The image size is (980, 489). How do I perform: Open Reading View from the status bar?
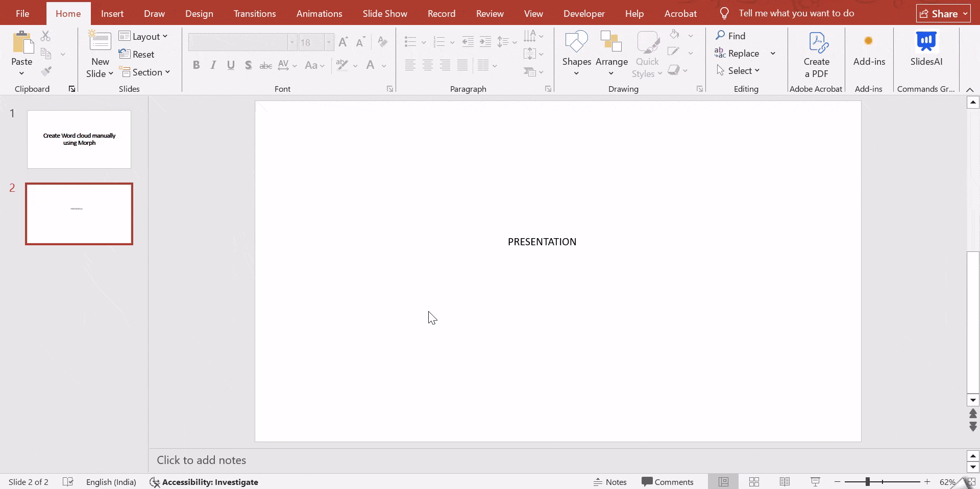tap(785, 482)
